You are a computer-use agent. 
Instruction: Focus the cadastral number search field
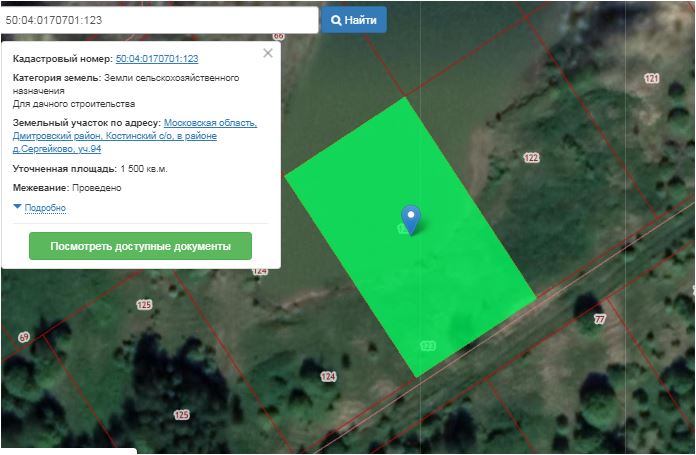[x=160, y=20]
